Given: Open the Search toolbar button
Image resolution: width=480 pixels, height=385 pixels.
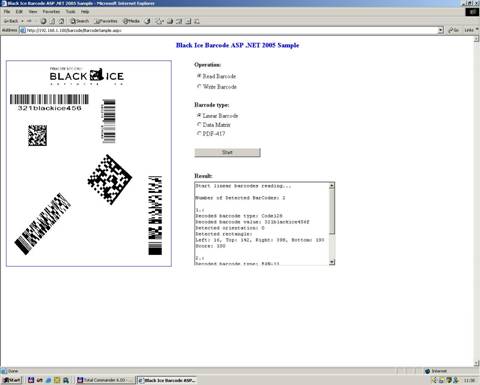Looking at the screenshot, I should click(79, 21).
